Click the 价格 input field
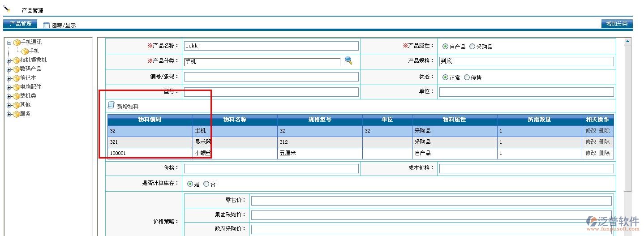The image size is (644, 236). tap(271, 168)
